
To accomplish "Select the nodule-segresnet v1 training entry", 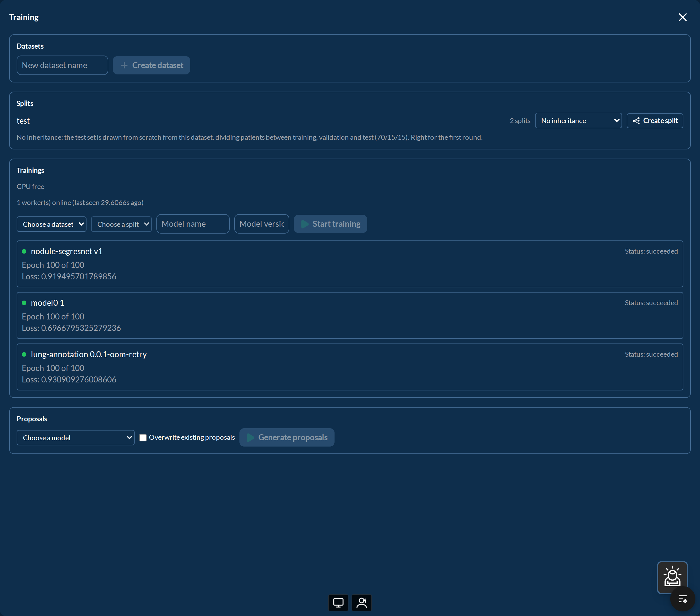I will coord(350,264).
